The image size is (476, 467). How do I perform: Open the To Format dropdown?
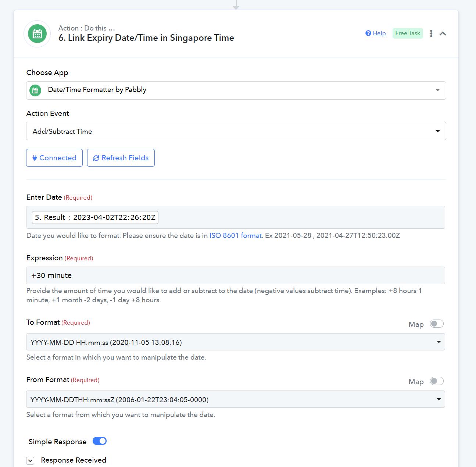click(236, 342)
